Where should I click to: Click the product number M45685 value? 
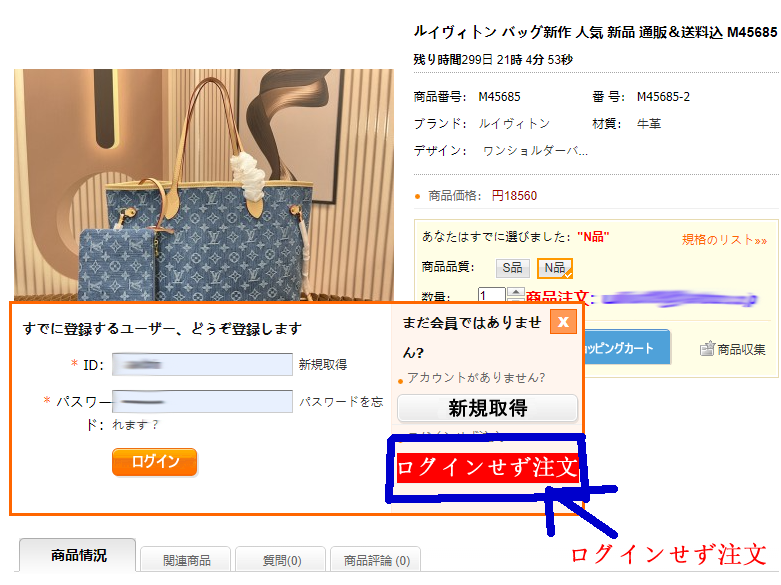pyautogui.click(x=499, y=97)
